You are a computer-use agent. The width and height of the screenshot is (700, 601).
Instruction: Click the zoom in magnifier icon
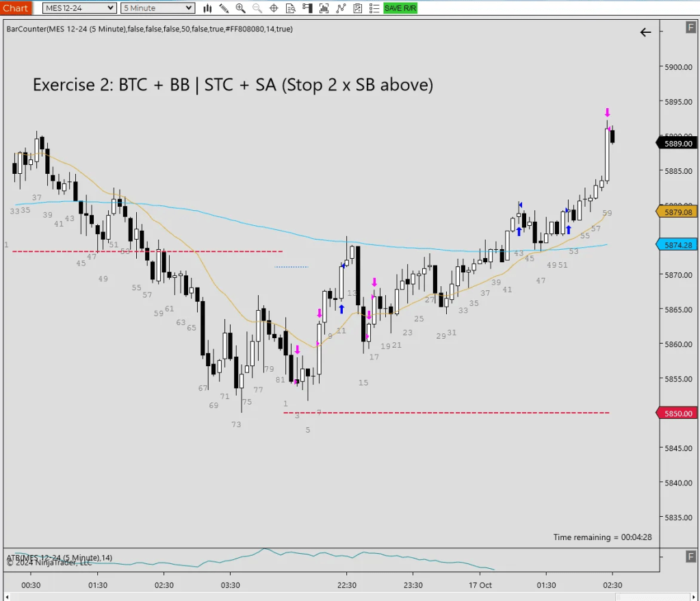[x=240, y=8]
